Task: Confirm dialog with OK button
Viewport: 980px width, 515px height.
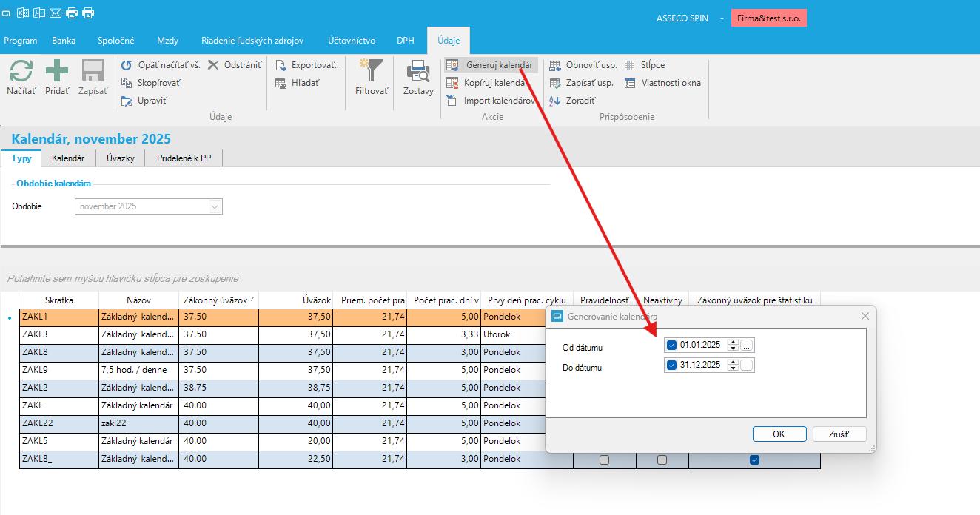Action: coord(779,434)
